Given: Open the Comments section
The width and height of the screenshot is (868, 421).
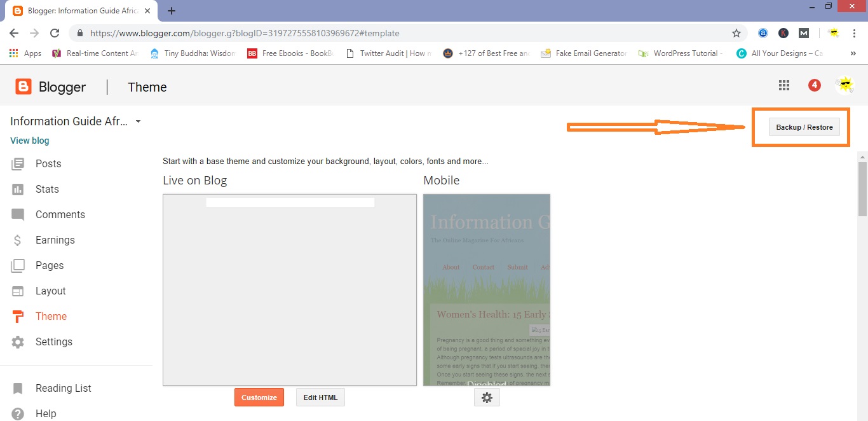Looking at the screenshot, I should (x=60, y=215).
